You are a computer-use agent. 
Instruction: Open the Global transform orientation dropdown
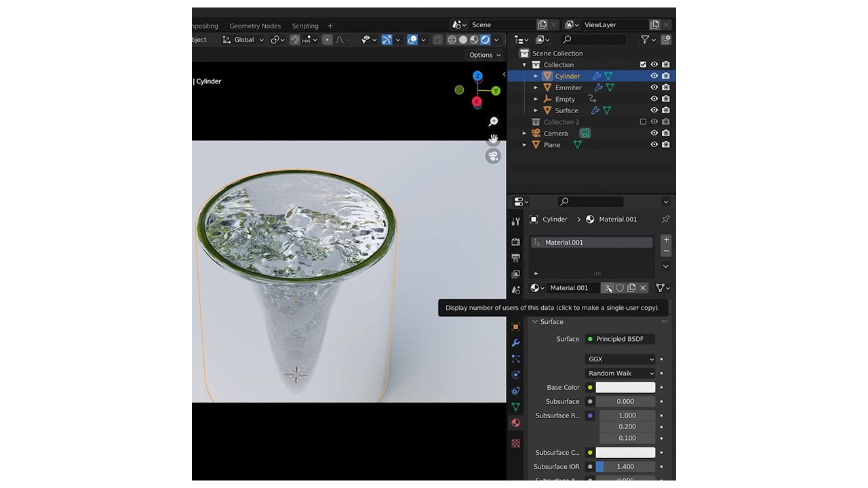click(242, 40)
